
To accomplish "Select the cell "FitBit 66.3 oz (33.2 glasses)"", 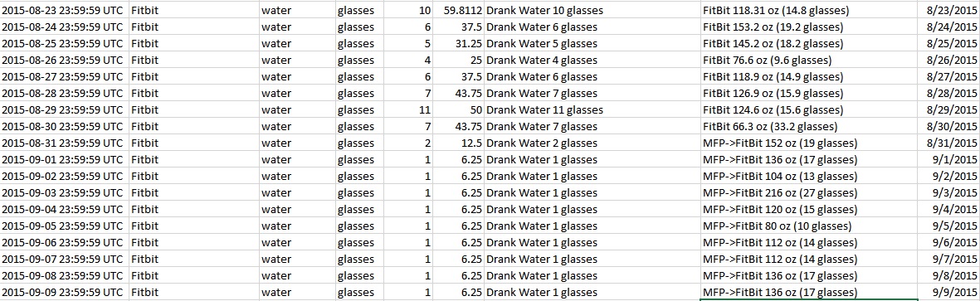I will click(x=809, y=126).
